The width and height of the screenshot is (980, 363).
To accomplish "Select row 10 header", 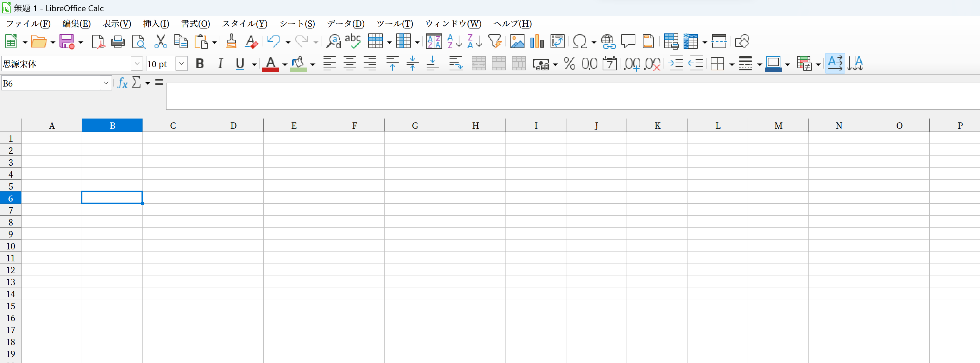I will click(x=11, y=246).
